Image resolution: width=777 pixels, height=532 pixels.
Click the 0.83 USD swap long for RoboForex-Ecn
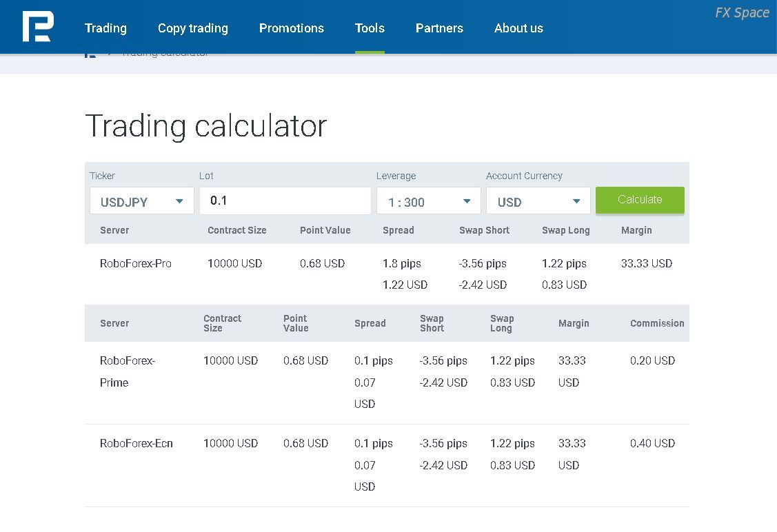point(512,465)
